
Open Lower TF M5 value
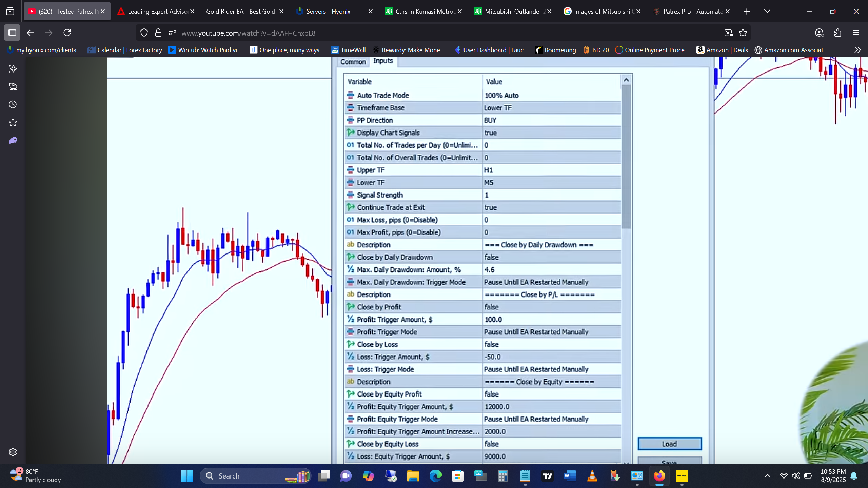552,182
